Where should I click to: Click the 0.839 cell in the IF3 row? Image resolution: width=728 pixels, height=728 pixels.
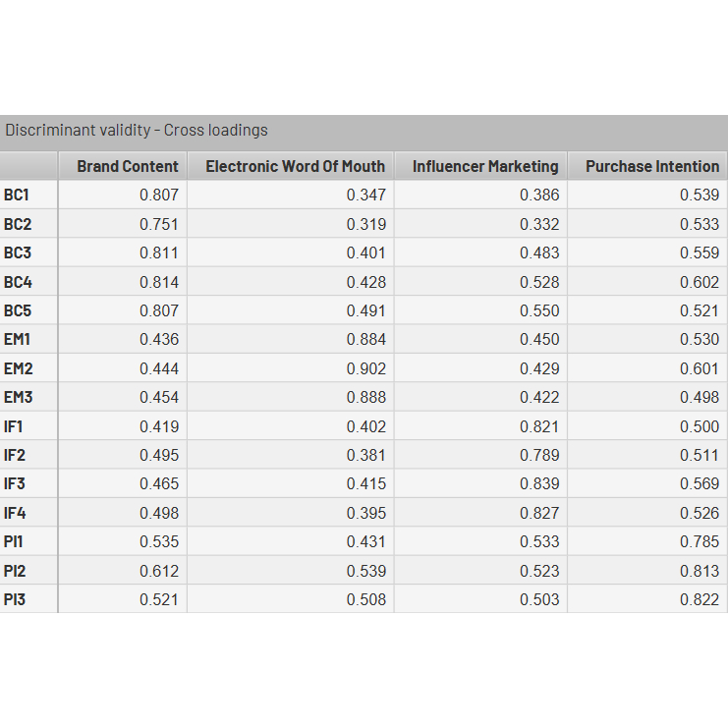(539, 483)
